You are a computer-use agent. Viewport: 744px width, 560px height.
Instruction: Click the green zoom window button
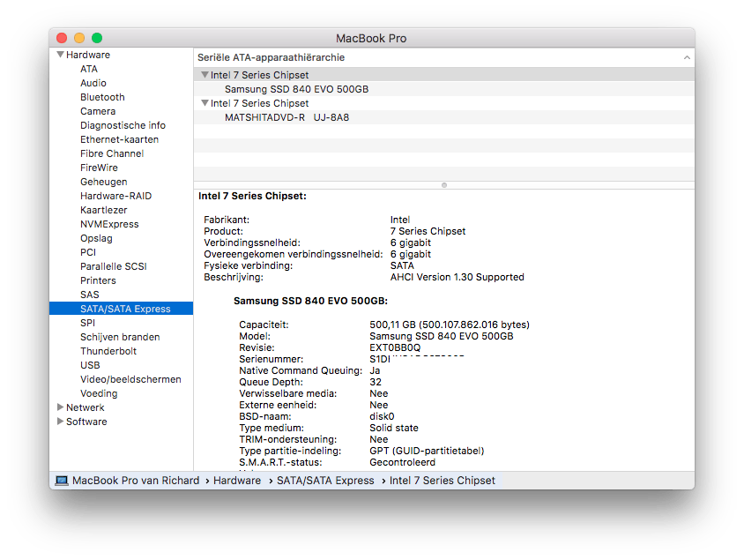[97, 38]
